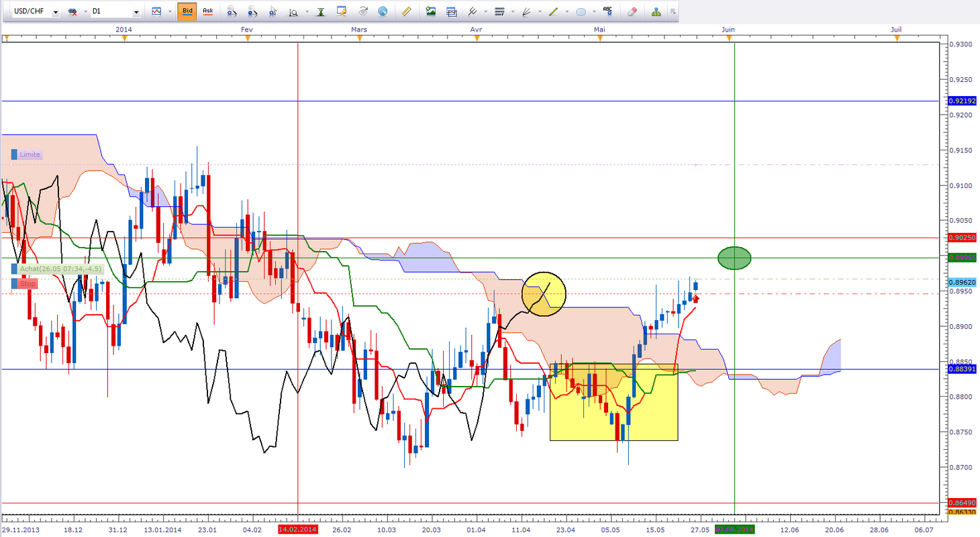Click the green price label near 0.8996
The height and width of the screenshot is (537, 980).
(962, 257)
